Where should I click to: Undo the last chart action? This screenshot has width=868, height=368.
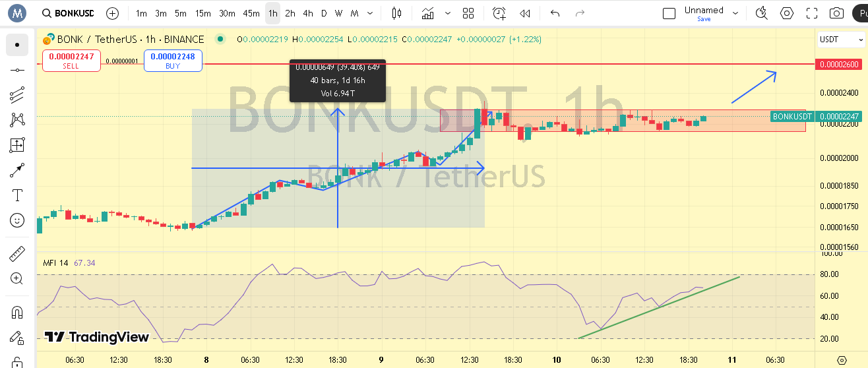pos(555,13)
